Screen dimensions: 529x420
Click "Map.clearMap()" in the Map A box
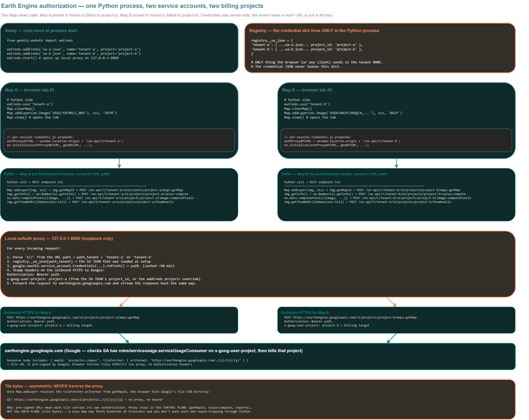(21, 109)
